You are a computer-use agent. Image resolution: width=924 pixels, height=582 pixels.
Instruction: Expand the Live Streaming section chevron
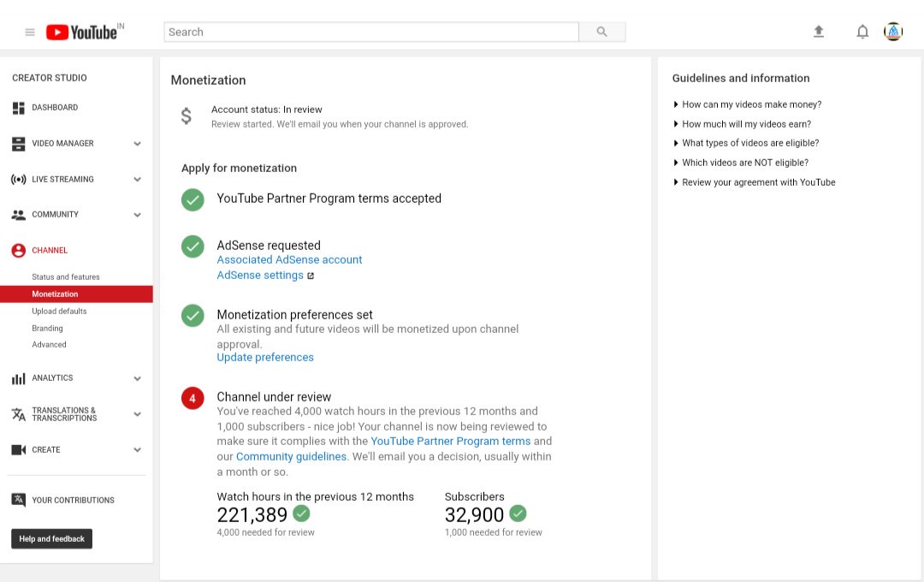[137, 179]
